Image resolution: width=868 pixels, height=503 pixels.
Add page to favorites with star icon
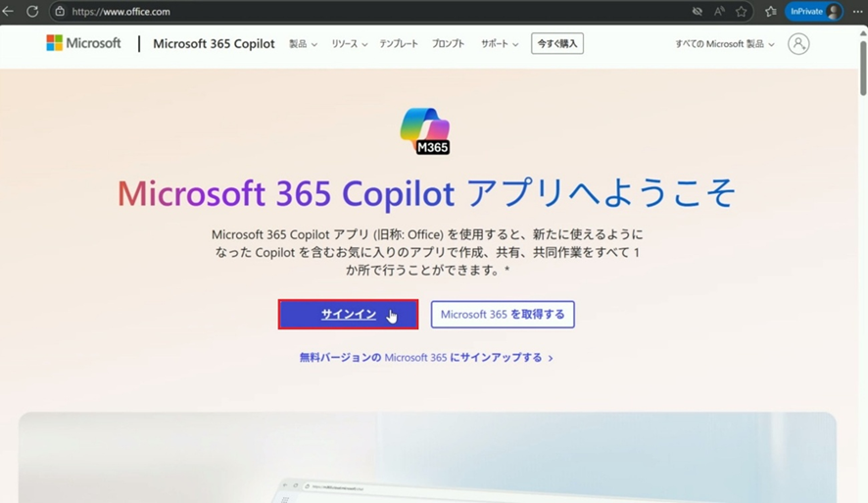(742, 11)
